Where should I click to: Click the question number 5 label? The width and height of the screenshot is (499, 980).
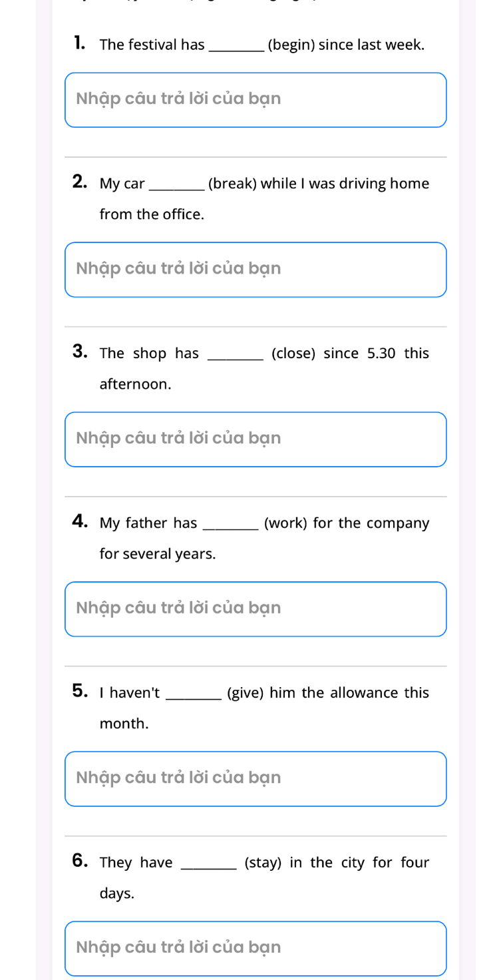click(82, 692)
